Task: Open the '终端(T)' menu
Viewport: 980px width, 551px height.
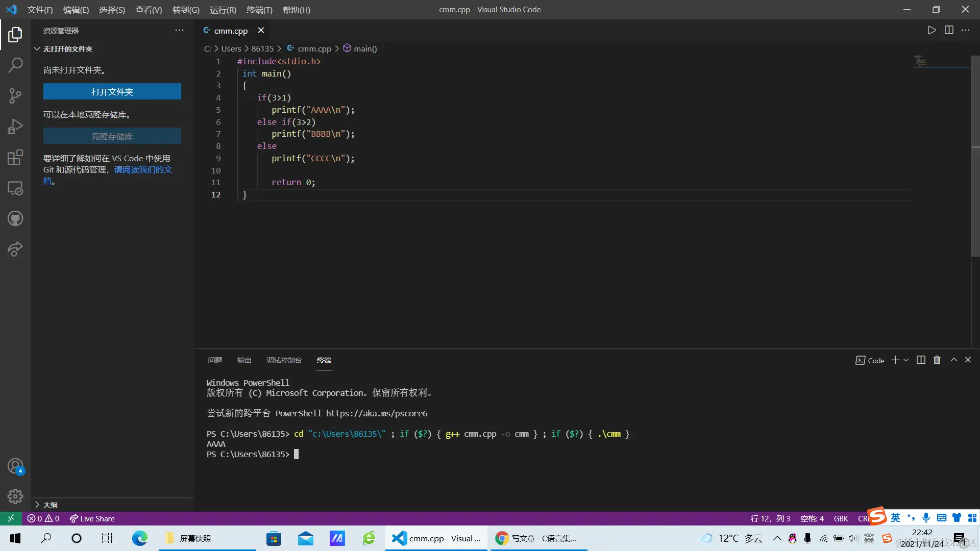Action: coord(259,10)
